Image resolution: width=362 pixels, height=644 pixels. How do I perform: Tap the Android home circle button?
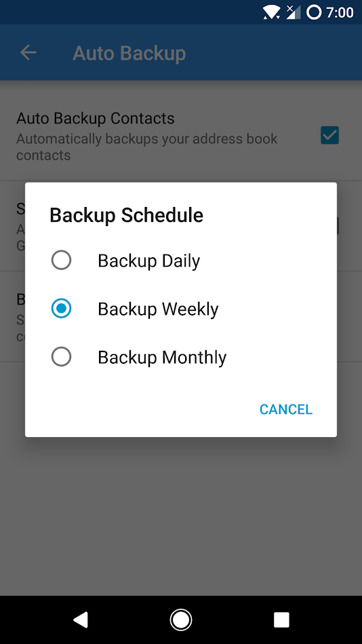point(181,620)
